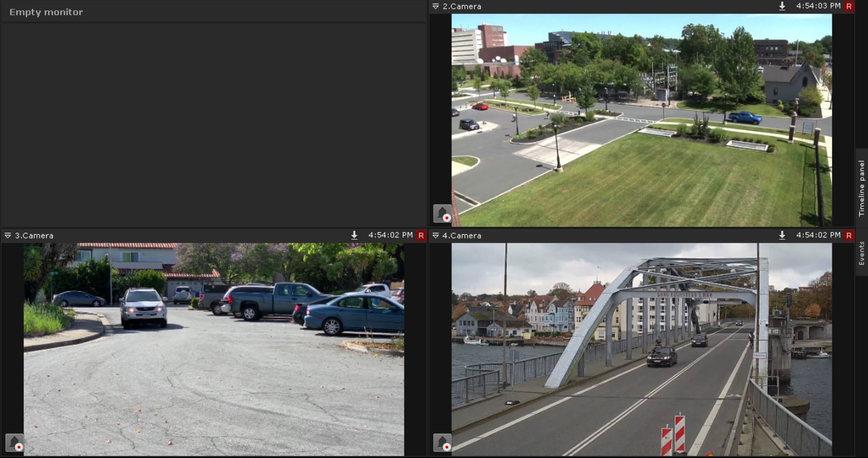This screenshot has width=868, height=458.
Task: Open the Events side tab
Action: coord(861,253)
